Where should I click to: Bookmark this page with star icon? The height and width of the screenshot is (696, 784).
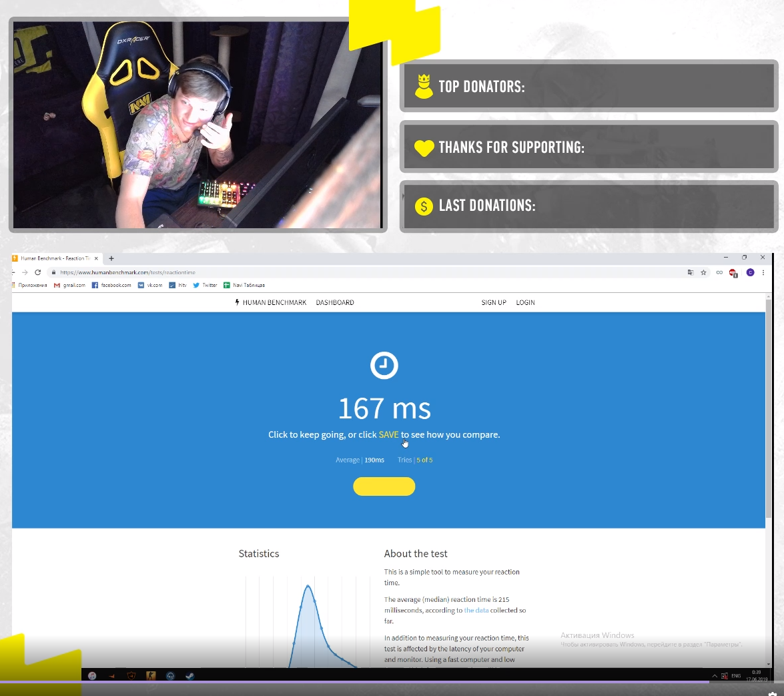click(703, 272)
